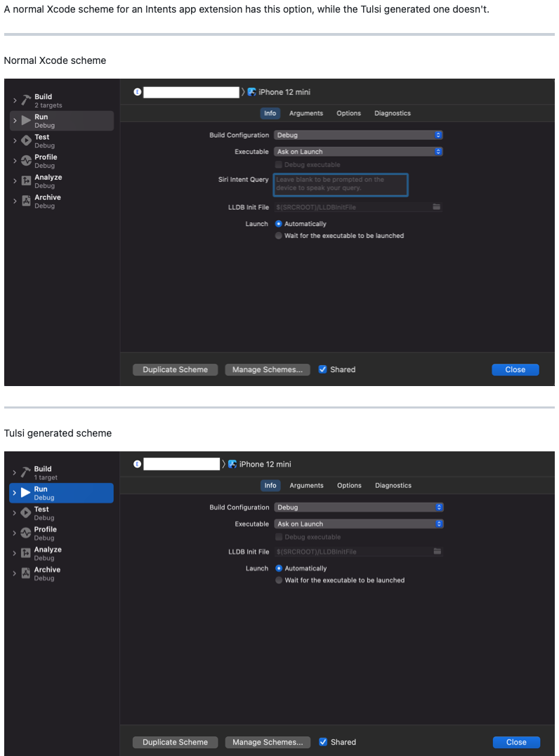The height and width of the screenshot is (756, 559).
Task: Click Manage Schemes button in normal scheme
Action: coord(268,369)
